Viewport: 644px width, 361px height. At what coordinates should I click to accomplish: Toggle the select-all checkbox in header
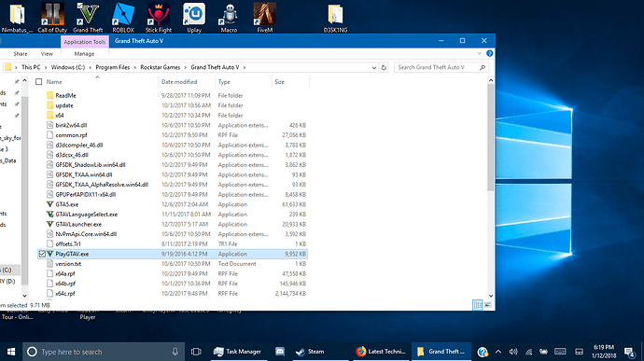(x=39, y=82)
